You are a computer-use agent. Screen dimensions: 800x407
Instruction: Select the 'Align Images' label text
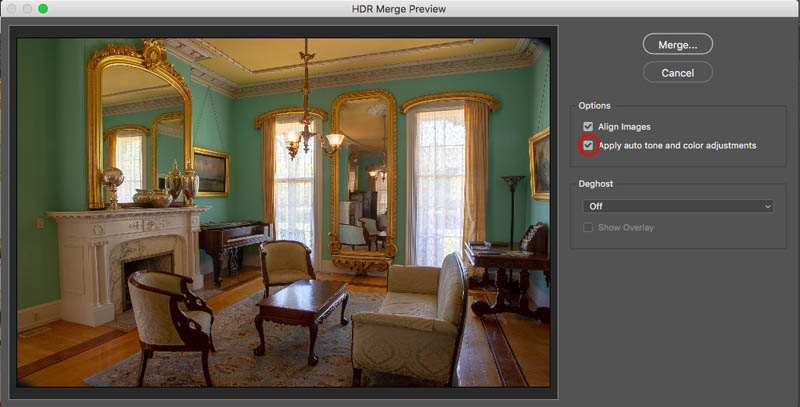coord(624,126)
